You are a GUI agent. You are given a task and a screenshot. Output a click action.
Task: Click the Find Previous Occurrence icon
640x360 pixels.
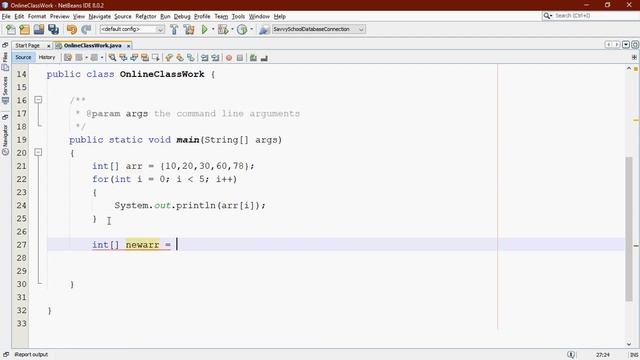pos(123,58)
